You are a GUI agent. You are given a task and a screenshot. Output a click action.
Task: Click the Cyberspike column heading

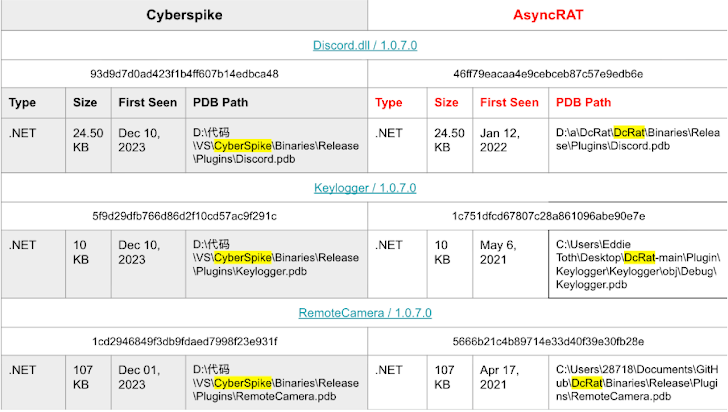tap(183, 15)
